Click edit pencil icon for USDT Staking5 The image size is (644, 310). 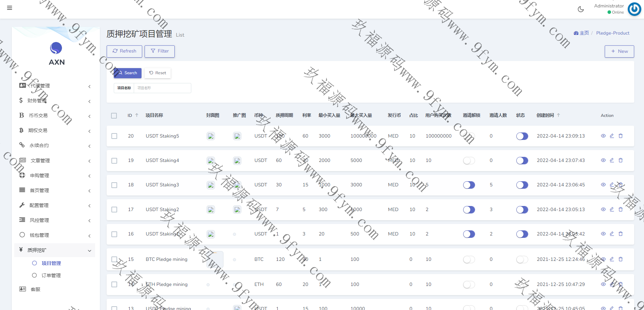(612, 136)
